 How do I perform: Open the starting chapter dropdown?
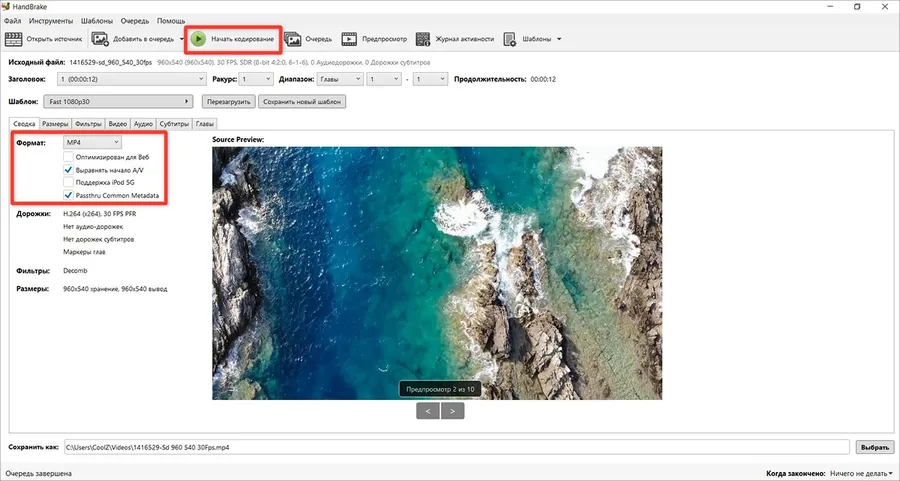tap(383, 79)
